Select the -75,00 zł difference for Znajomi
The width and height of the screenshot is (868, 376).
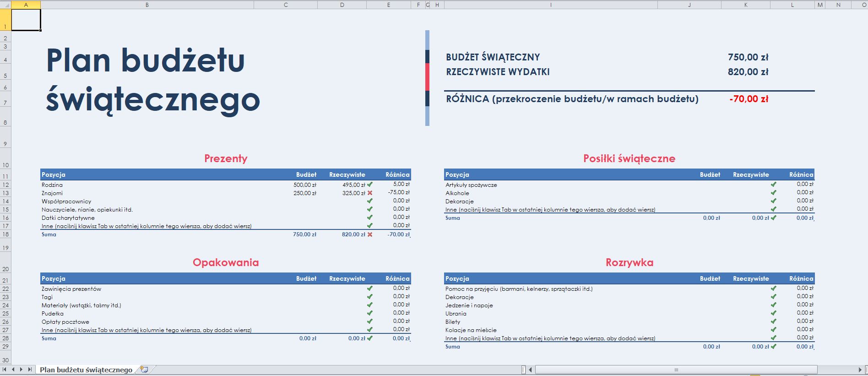pyautogui.click(x=399, y=192)
